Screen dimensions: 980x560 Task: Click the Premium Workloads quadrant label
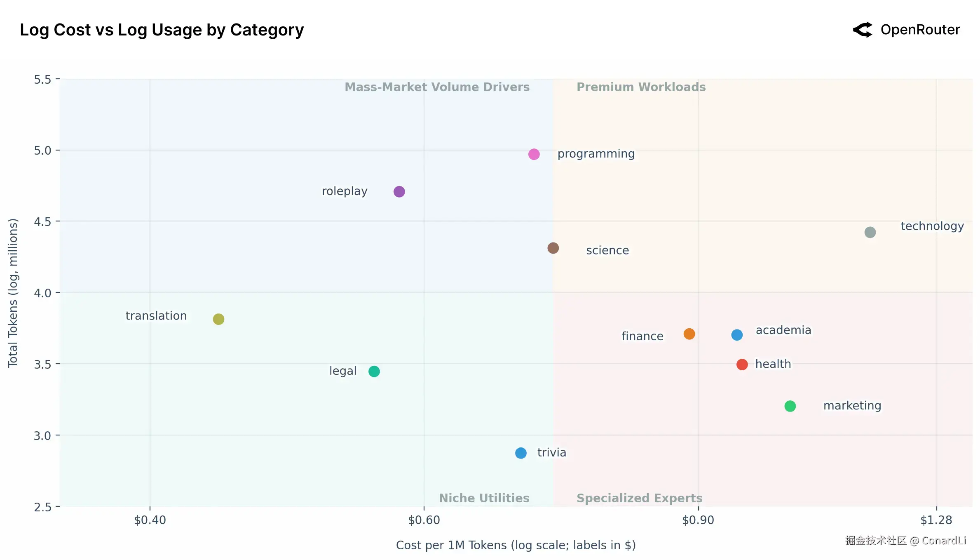641,87
